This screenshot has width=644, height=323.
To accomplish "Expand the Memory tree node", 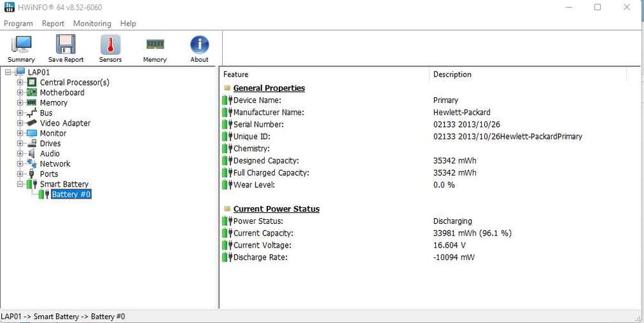I will 20,102.
